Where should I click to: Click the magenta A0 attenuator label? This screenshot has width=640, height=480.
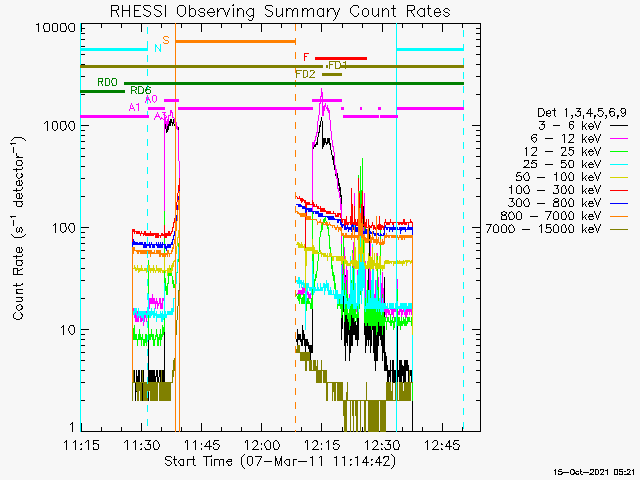point(151,99)
